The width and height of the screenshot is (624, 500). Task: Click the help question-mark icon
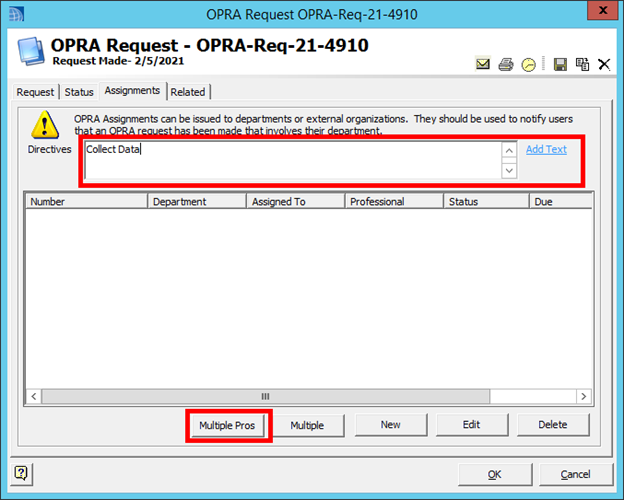click(x=21, y=474)
